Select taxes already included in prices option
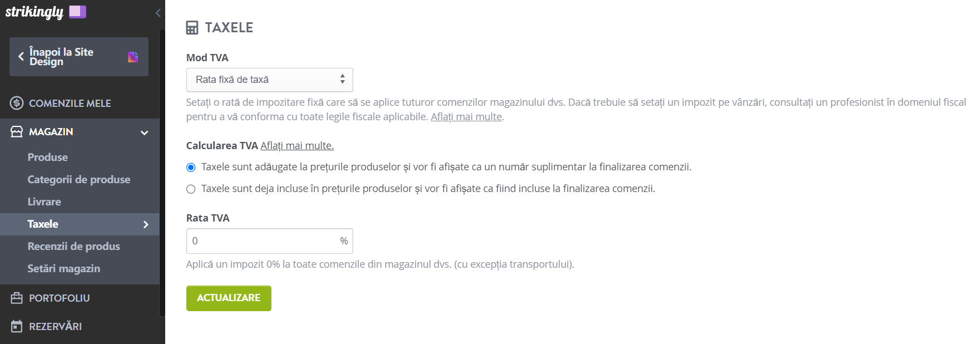980x344 pixels. coord(191,189)
